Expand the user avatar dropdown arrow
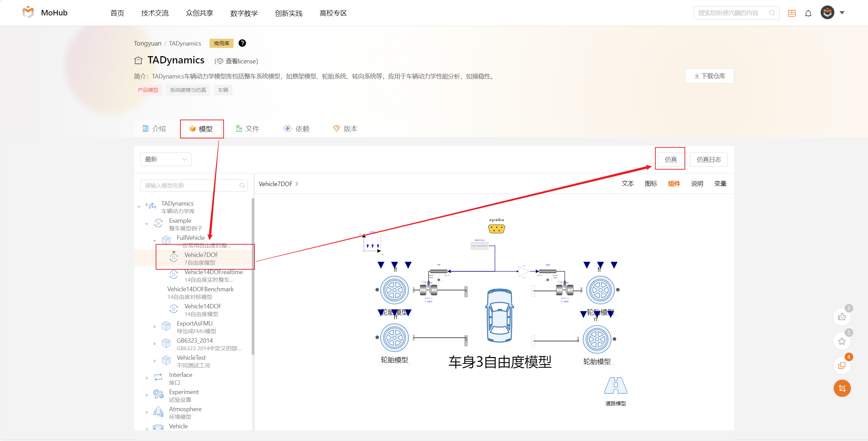Image resolution: width=868 pixels, height=441 pixels. point(842,13)
